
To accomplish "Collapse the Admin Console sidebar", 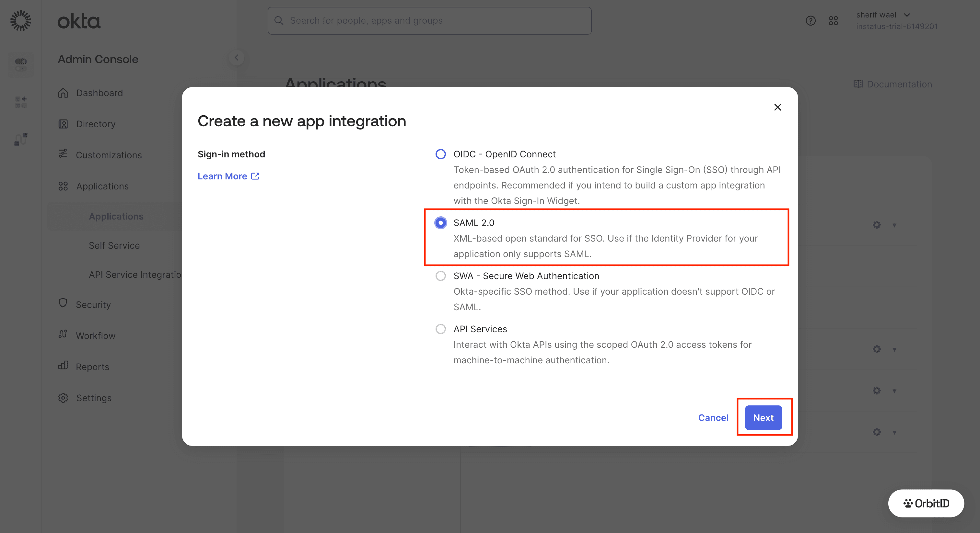I will coord(236,58).
